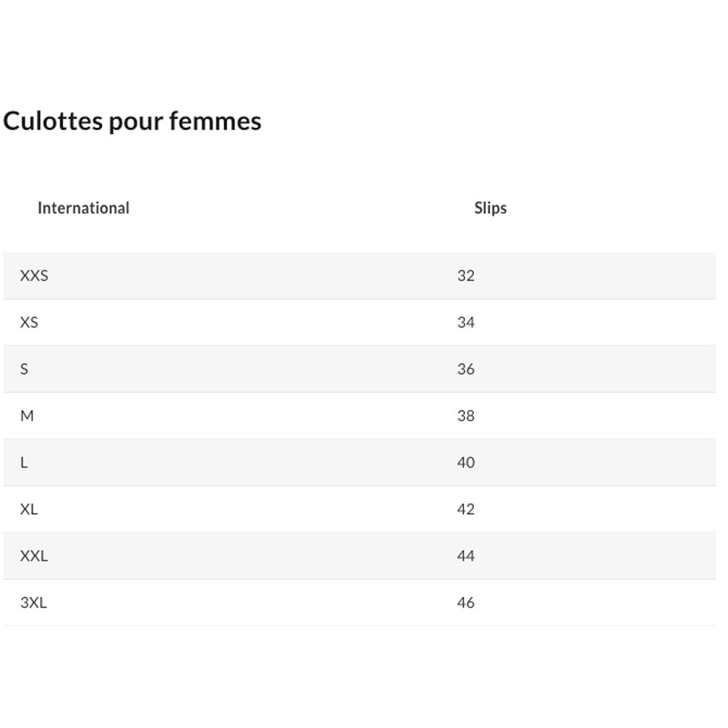Select slip size value 42
This screenshot has width=728, height=728.
[x=466, y=509]
